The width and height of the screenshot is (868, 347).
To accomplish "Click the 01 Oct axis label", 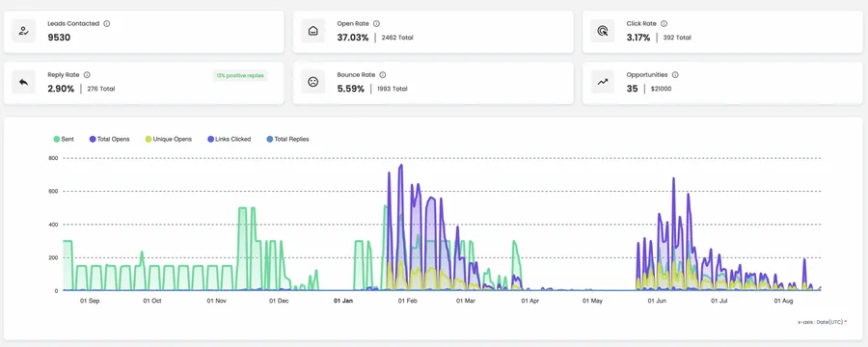I will tap(152, 301).
